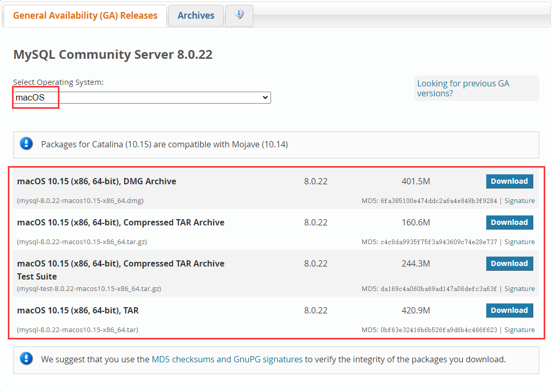Click version 8.0.22 in DMG Archive row
This screenshot has width=552, height=392.
[x=316, y=181]
